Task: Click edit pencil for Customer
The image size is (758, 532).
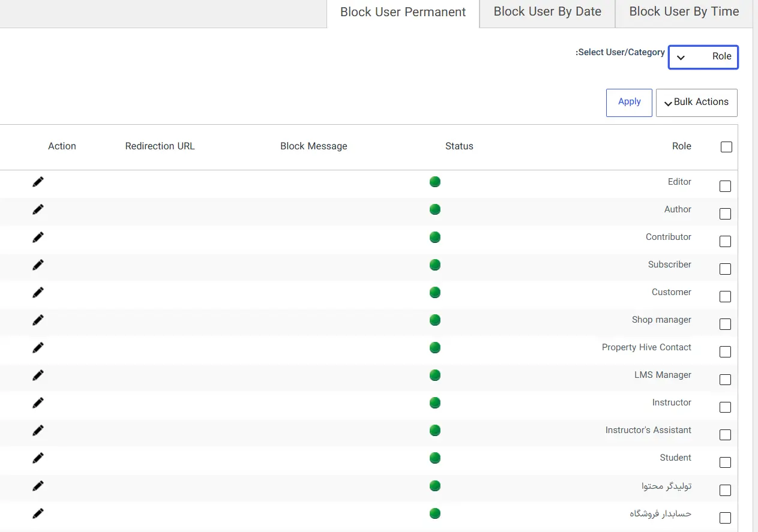Action: click(38, 292)
